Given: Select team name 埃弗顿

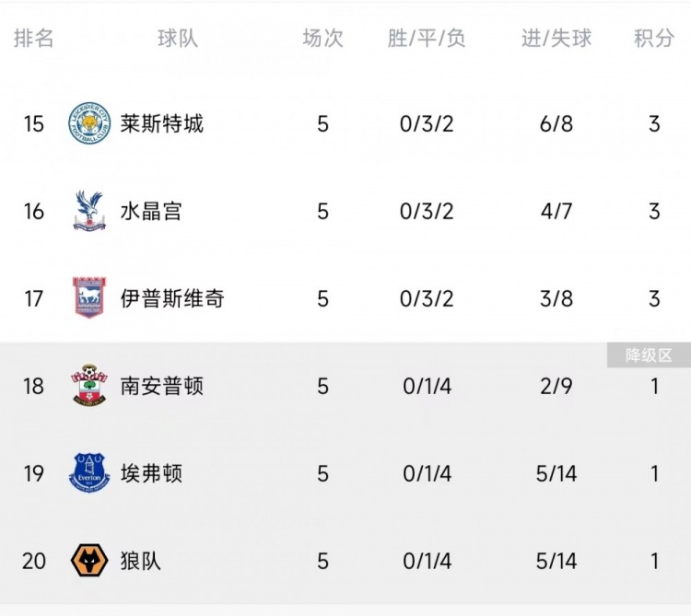Looking at the screenshot, I should tap(151, 473).
